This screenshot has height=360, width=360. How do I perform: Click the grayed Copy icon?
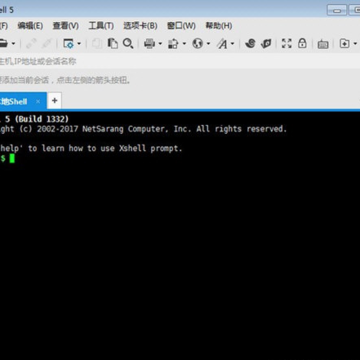point(97,43)
